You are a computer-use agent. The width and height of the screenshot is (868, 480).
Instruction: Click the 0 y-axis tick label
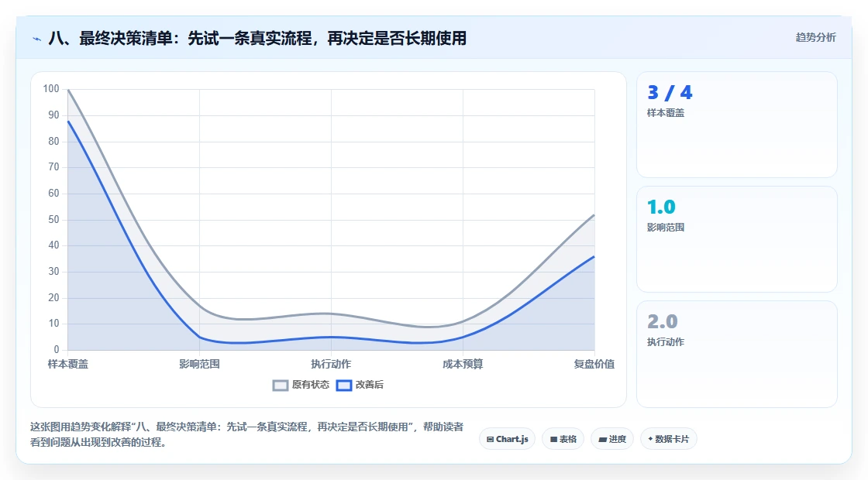pos(57,350)
